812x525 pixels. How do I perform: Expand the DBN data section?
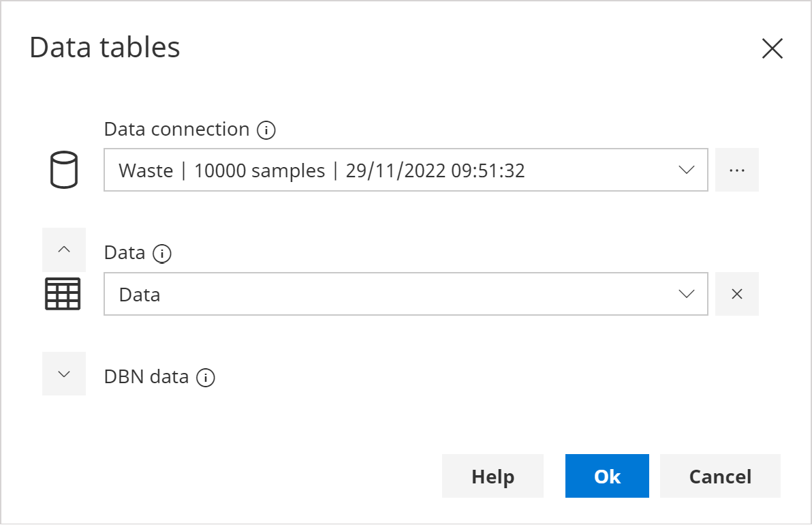point(63,374)
